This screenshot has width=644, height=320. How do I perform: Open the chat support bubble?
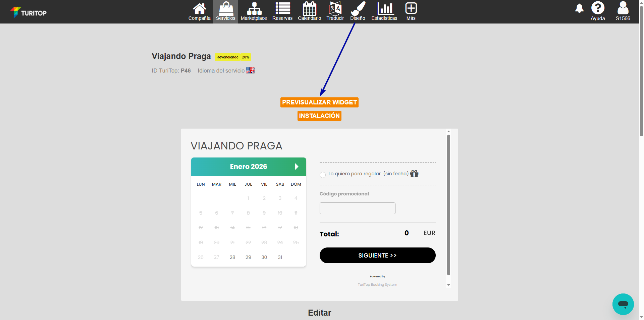pyautogui.click(x=623, y=304)
